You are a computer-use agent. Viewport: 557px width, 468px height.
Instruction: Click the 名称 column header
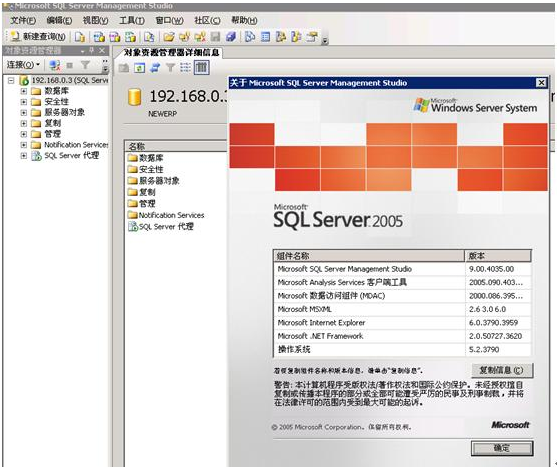click(x=176, y=146)
